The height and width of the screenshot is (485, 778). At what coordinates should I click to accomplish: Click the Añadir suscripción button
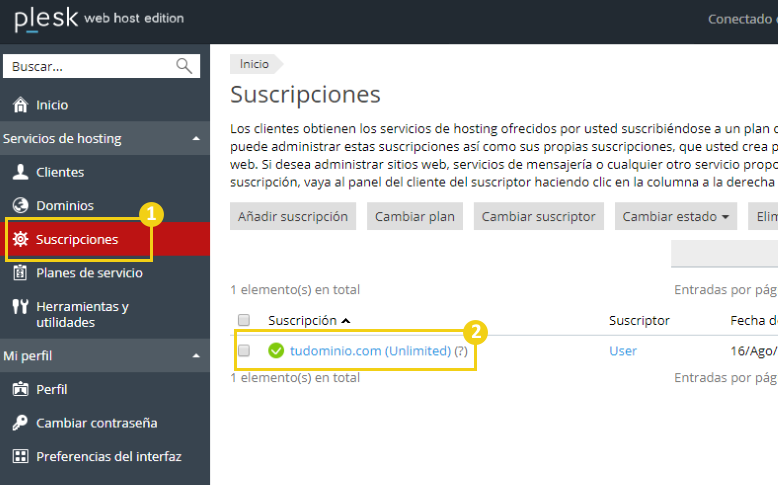293,216
